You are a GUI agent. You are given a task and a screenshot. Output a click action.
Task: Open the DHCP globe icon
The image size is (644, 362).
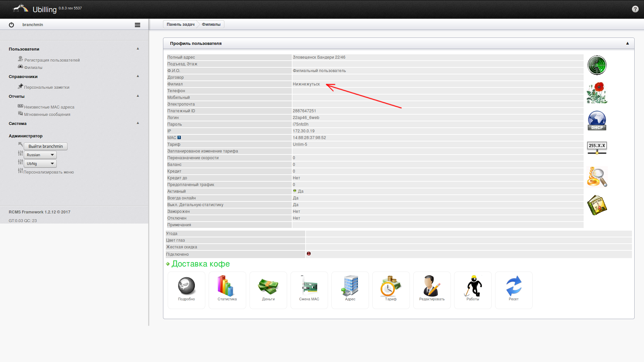[x=597, y=121]
